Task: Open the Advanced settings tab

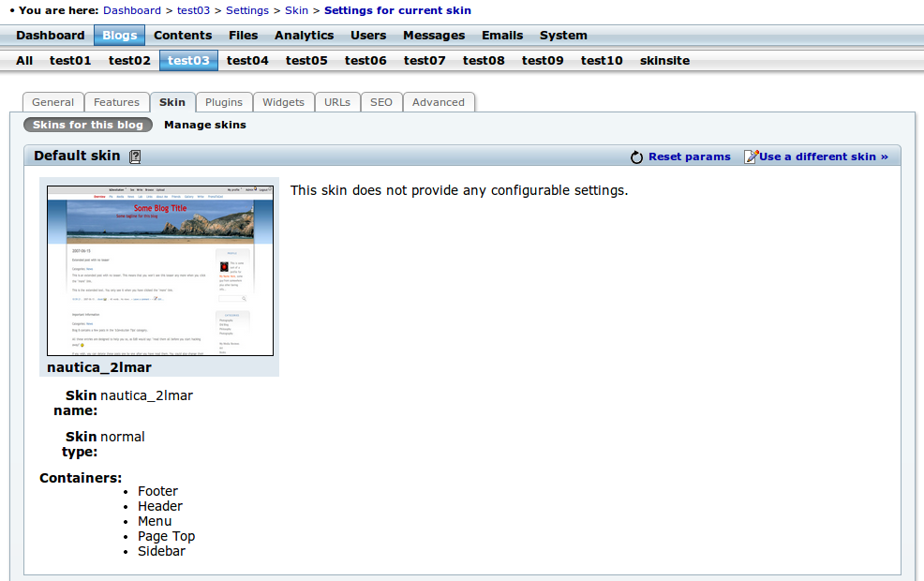Action: click(x=439, y=102)
